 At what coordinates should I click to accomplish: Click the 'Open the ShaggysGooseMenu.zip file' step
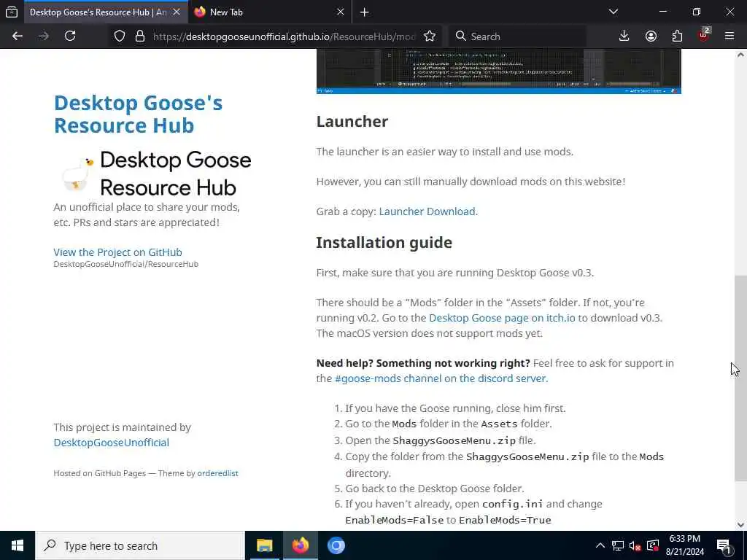pyautogui.click(x=441, y=440)
